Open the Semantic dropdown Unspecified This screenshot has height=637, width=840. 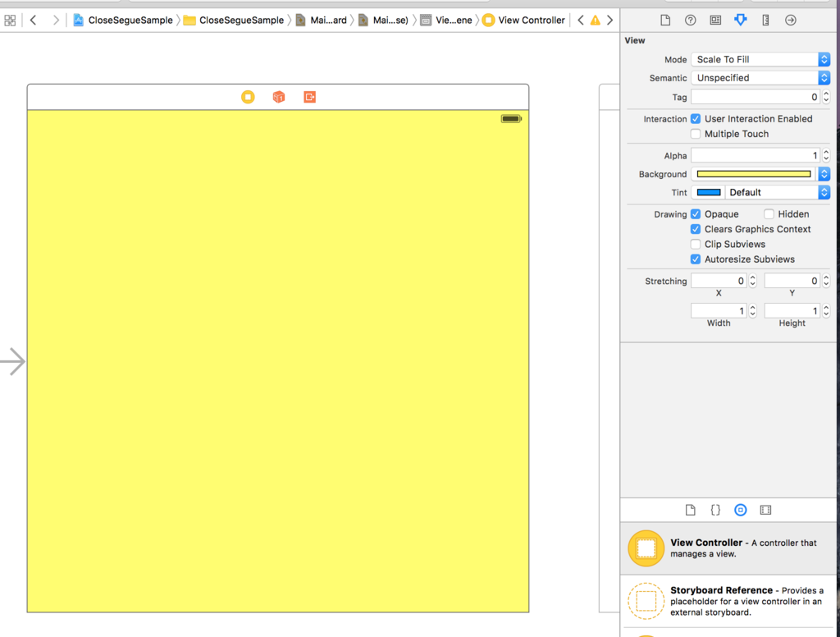(x=760, y=78)
